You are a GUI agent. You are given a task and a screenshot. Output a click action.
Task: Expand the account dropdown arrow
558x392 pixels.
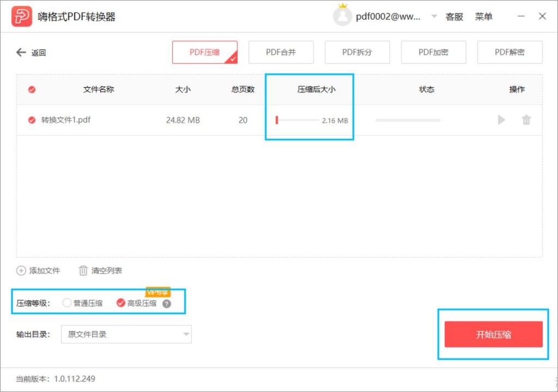tap(434, 16)
